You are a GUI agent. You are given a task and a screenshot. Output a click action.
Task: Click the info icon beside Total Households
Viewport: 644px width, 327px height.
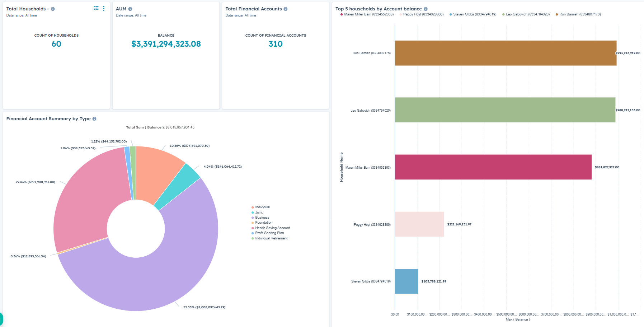click(53, 8)
